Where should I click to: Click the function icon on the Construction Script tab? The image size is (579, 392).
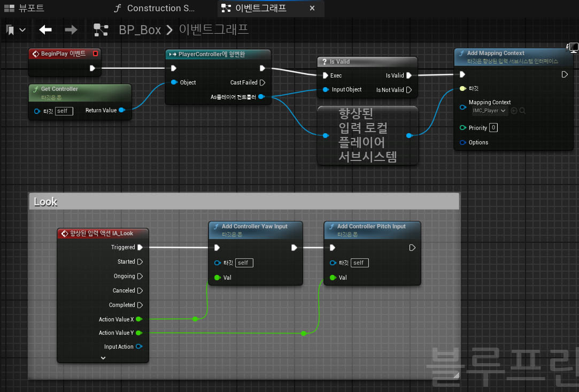(x=118, y=8)
